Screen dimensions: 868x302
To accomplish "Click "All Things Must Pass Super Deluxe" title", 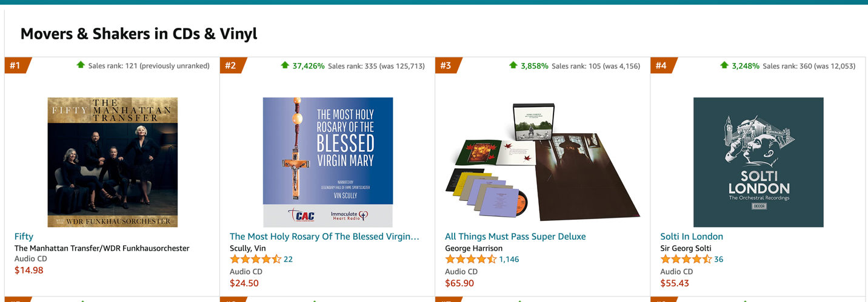I will coord(515,237).
